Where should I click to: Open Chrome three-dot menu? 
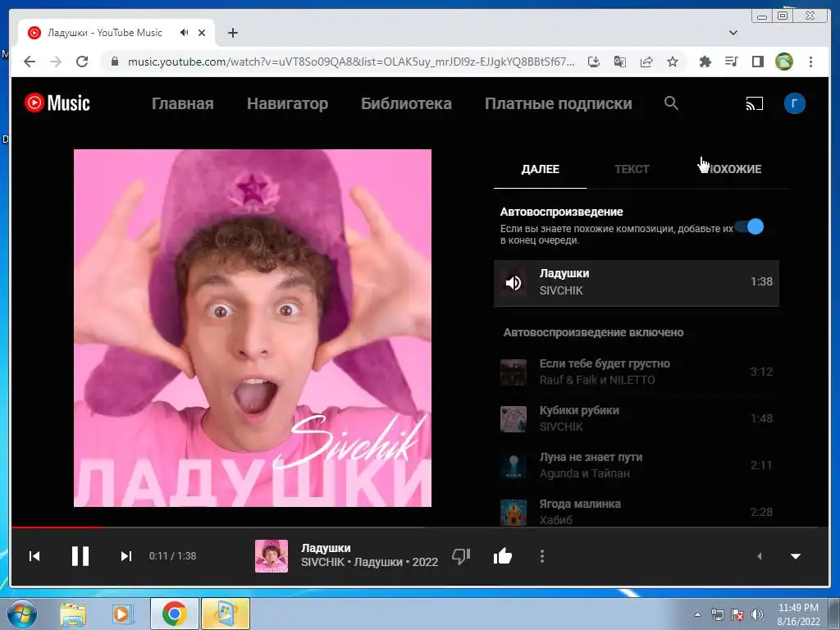click(810, 62)
